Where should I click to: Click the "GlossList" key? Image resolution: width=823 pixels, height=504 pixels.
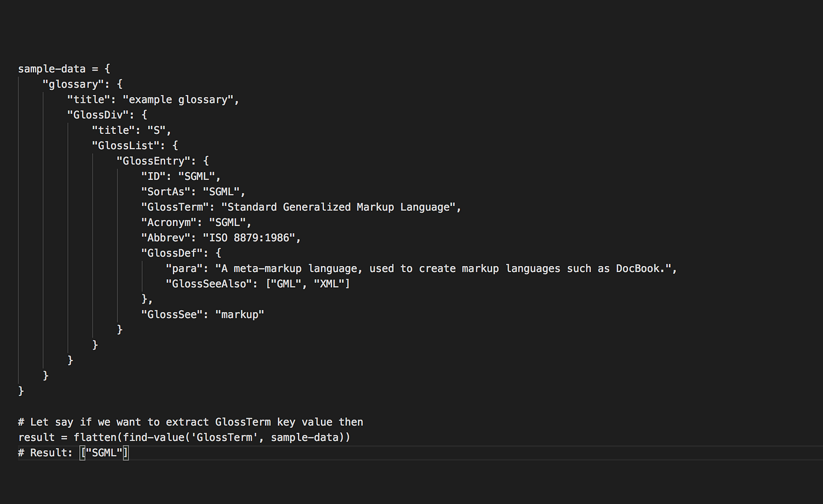[x=125, y=145]
